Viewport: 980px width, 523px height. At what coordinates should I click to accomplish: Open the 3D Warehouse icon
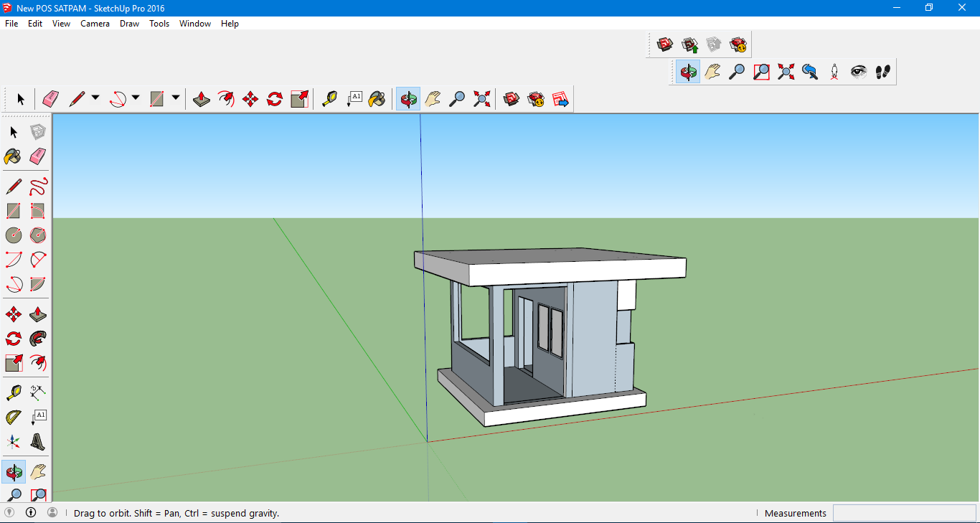pos(512,98)
